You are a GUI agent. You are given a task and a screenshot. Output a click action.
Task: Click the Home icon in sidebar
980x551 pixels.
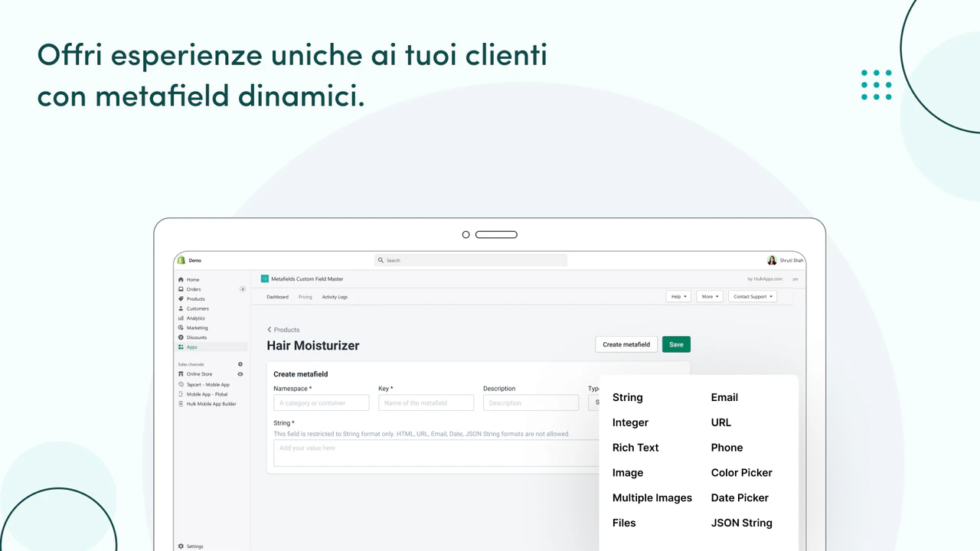click(181, 279)
